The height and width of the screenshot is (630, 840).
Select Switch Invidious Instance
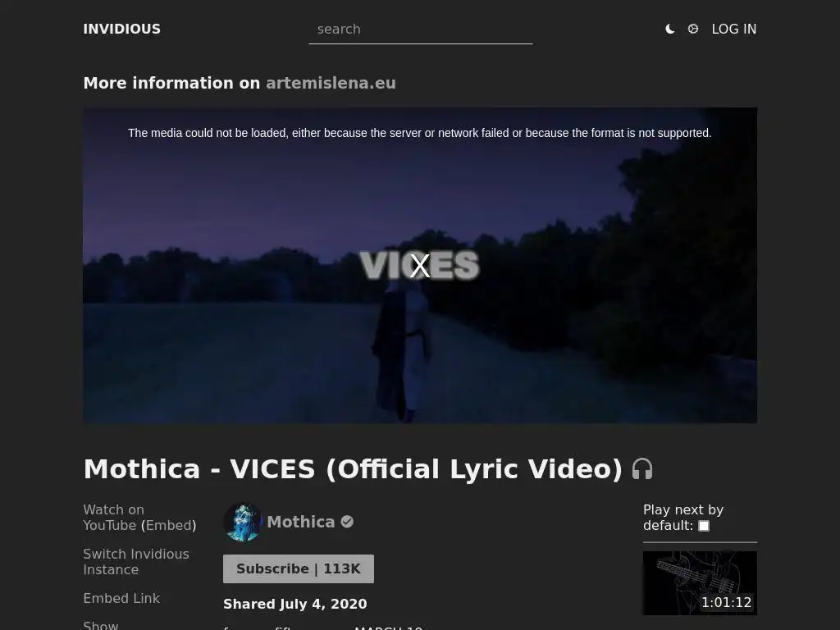point(136,561)
